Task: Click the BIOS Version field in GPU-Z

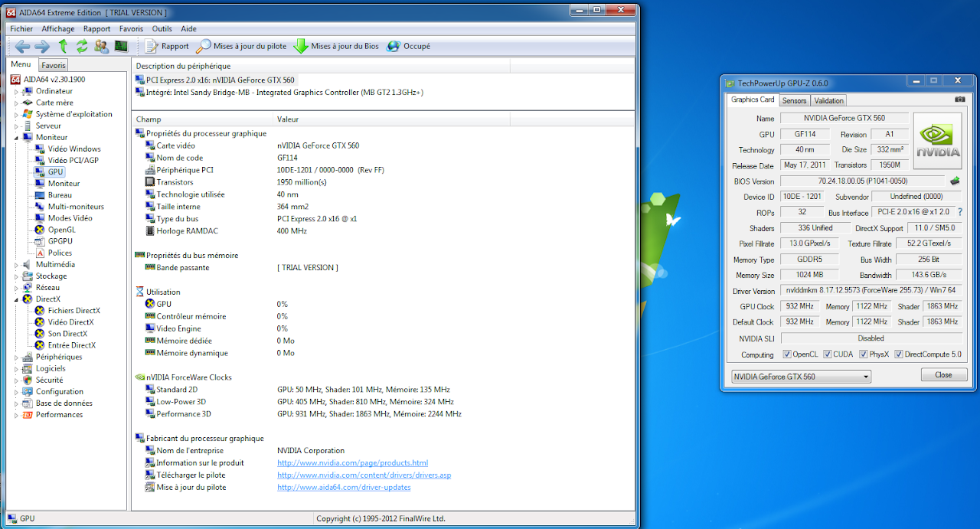Action: click(863, 181)
